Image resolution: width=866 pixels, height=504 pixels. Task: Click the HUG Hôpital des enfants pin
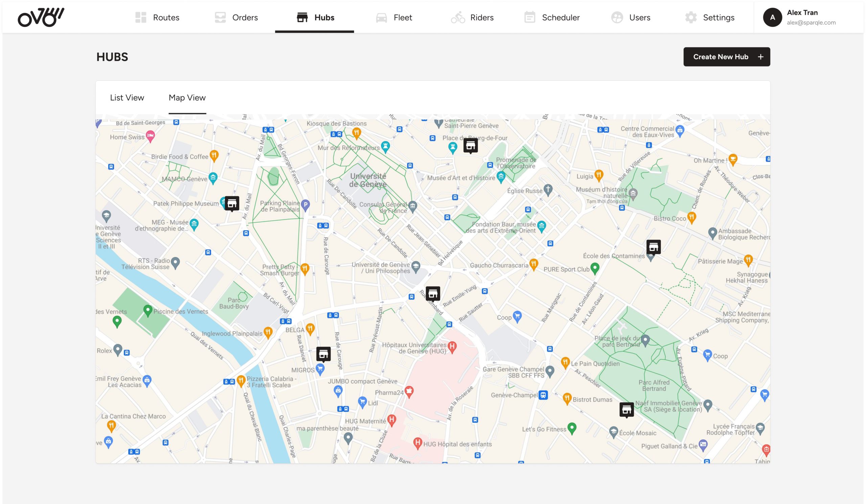click(417, 443)
